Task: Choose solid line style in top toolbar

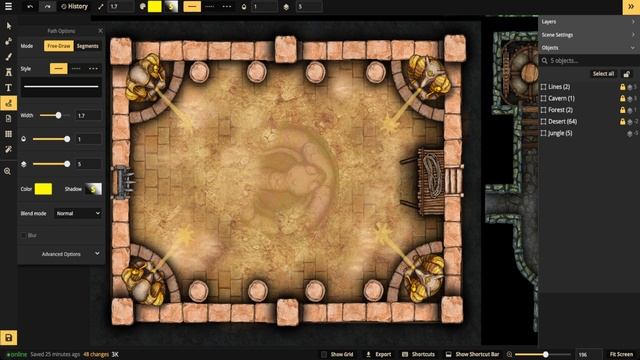Action: [192, 7]
